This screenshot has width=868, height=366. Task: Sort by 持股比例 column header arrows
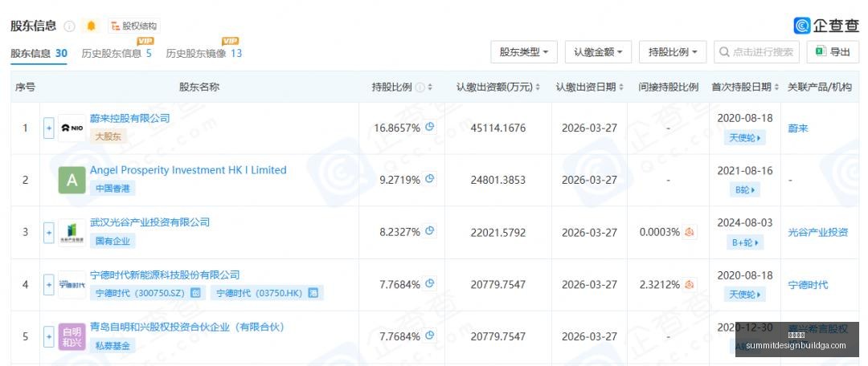coord(430,87)
